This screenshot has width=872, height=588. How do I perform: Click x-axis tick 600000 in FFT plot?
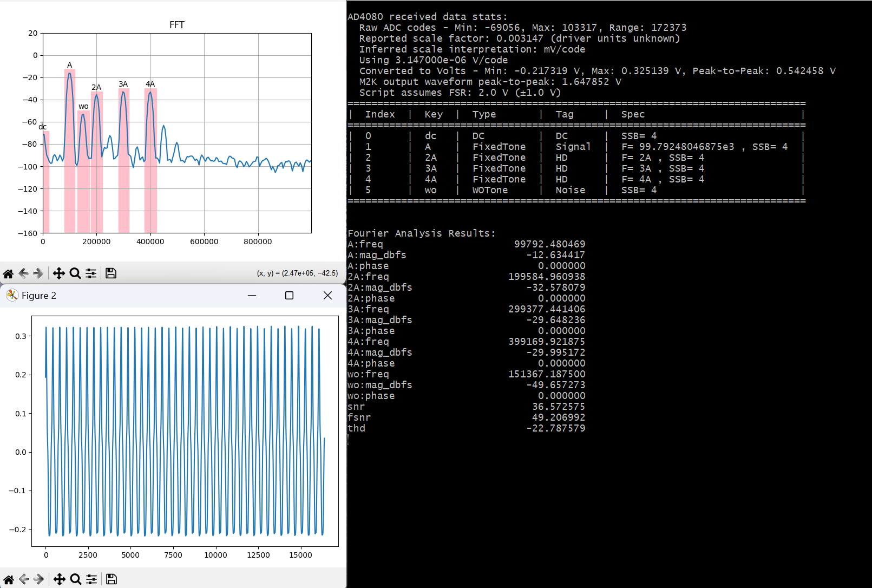click(204, 241)
